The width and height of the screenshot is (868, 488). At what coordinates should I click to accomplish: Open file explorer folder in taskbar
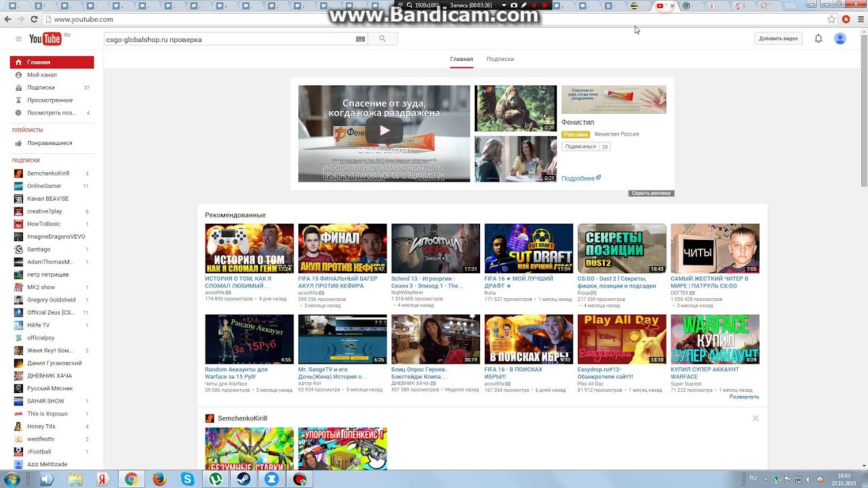pyautogui.click(x=75, y=479)
